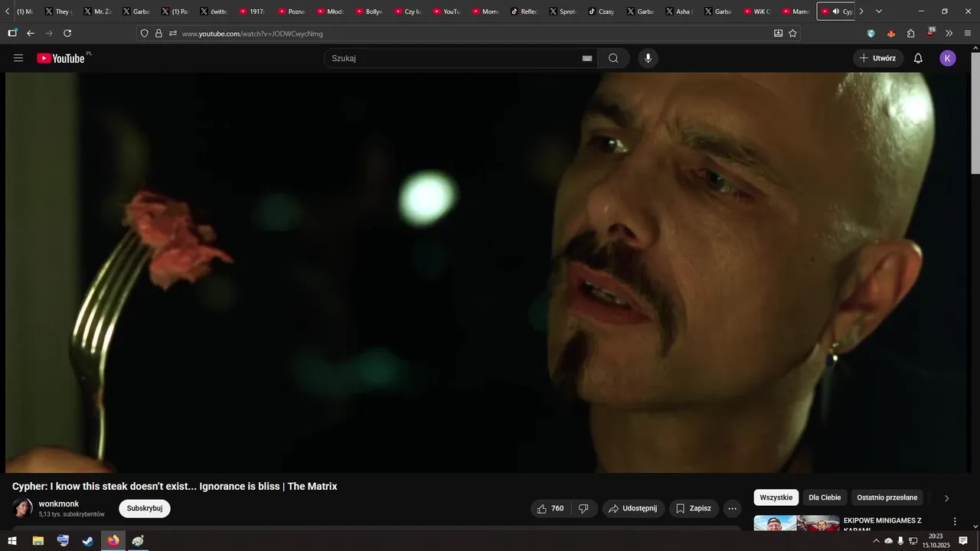Open the site permissions icon beside the padlock
The image size is (980, 551).
pyautogui.click(x=173, y=34)
